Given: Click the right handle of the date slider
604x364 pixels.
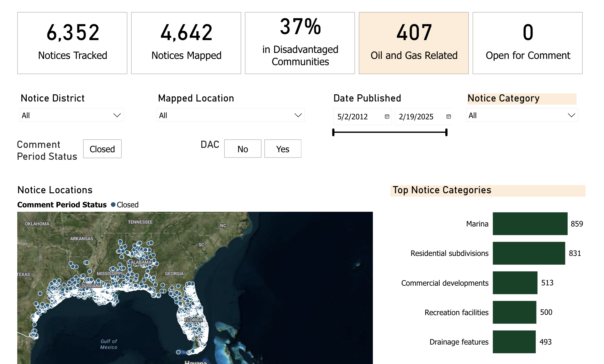Looking at the screenshot, I should click(x=446, y=133).
